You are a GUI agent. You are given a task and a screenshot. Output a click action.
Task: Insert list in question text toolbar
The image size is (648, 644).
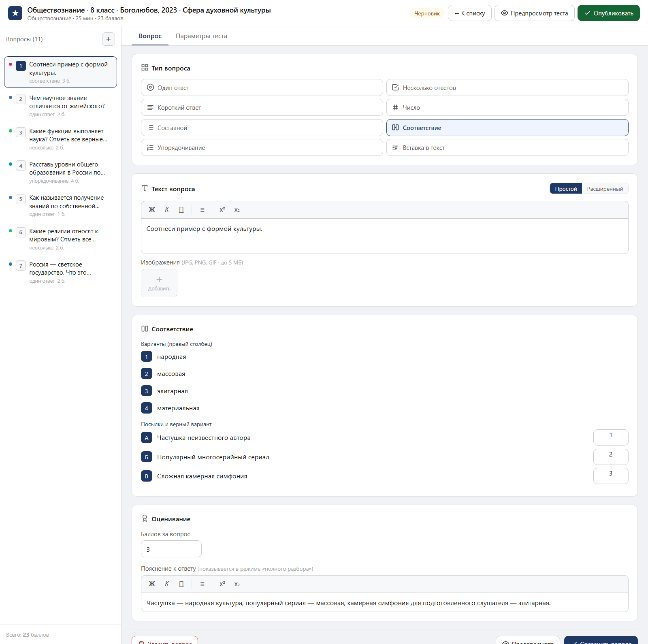[202, 210]
